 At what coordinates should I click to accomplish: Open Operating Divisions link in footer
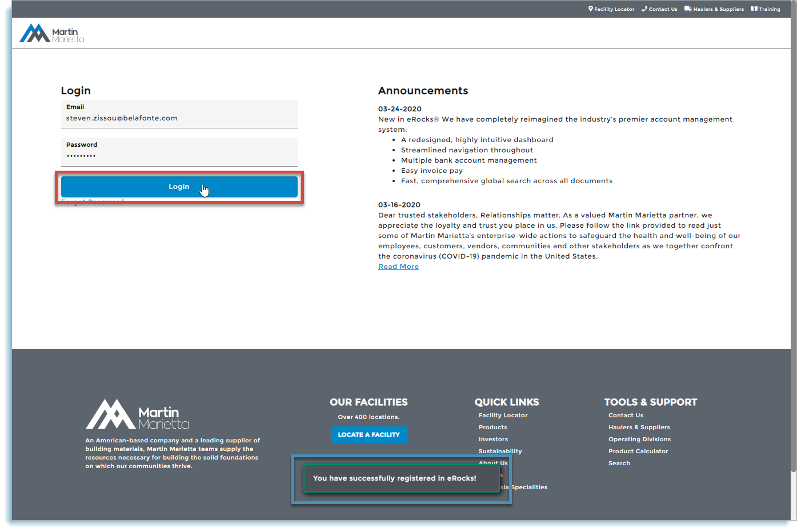[639, 440]
